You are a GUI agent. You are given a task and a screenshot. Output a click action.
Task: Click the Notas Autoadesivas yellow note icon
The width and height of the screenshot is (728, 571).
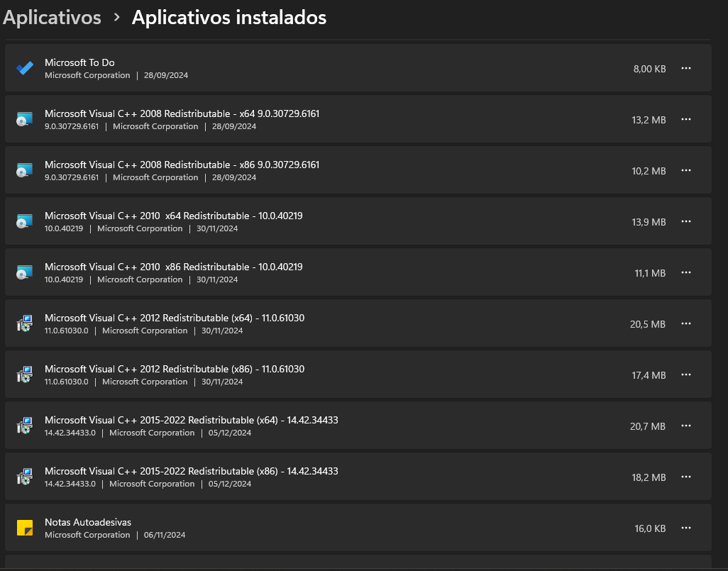click(25, 528)
